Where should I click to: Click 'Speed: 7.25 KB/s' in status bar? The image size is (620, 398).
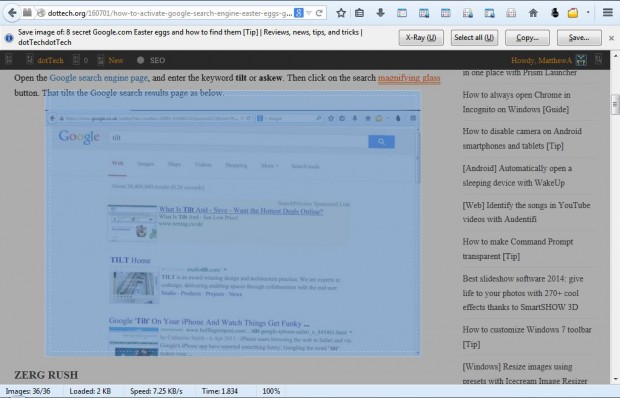point(156,391)
